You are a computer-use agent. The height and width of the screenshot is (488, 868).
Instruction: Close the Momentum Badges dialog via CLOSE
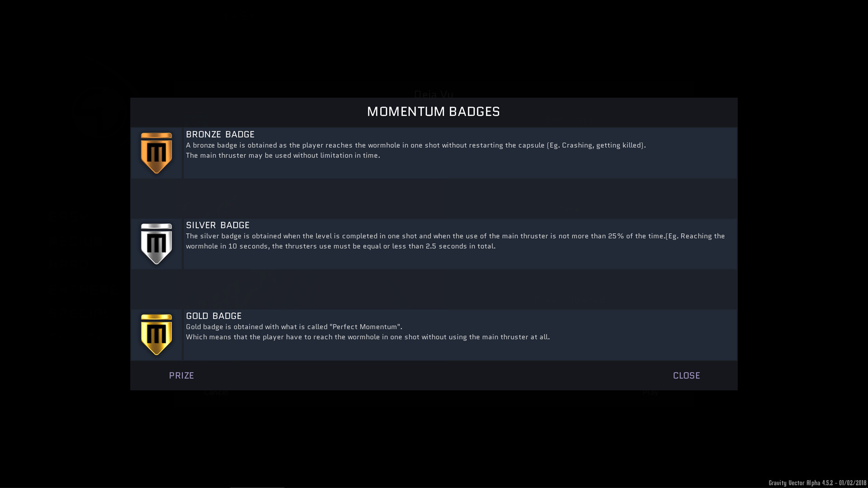click(x=686, y=375)
